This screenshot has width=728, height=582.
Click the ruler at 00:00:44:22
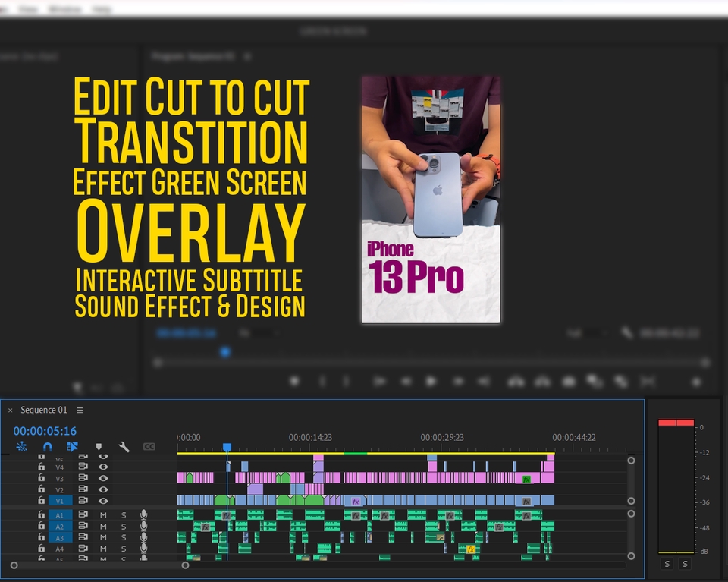click(x=574, y=438)
